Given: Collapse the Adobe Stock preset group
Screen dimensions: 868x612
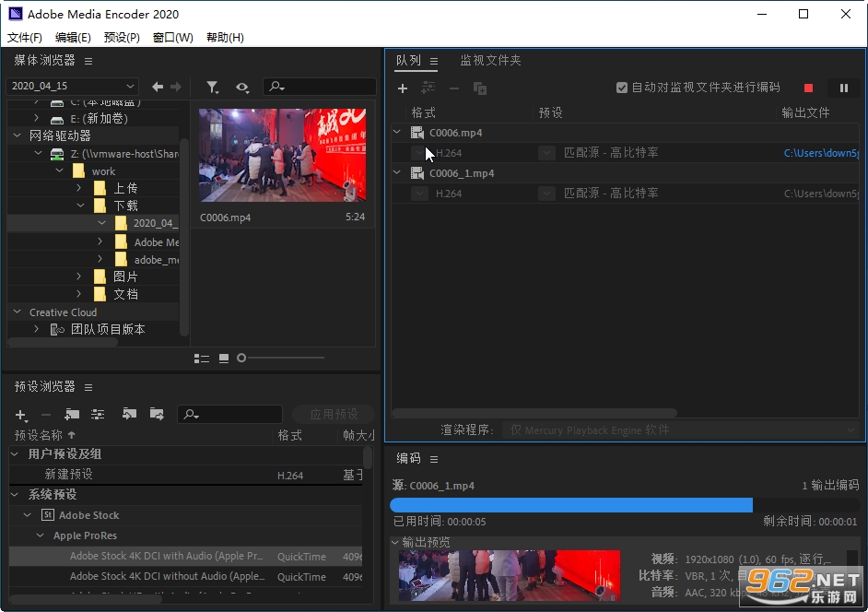Looking at the screenshot, I should [x=27, y=515].
